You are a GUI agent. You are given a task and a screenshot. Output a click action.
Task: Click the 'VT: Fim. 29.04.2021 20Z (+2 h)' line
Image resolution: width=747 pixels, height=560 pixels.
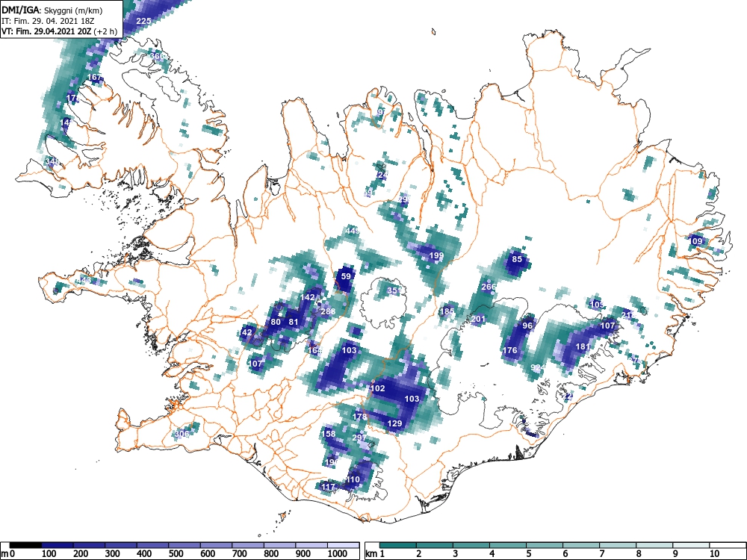click(x=59, y=31)
